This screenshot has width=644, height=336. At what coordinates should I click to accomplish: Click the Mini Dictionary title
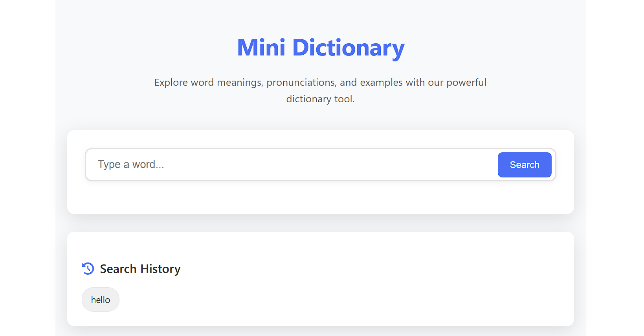[x=320, y=47]
